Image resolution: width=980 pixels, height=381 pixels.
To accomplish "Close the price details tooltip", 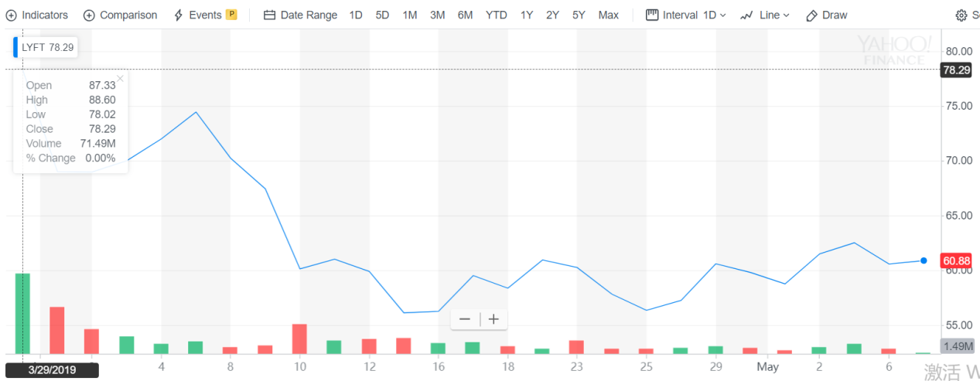I will click(x=120, y=79).
